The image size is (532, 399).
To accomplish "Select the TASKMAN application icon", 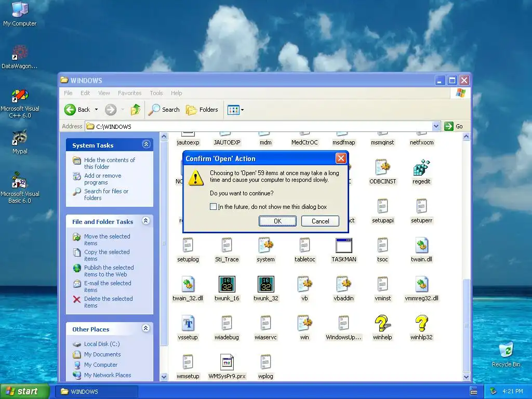I will click(x=344, y=246).
